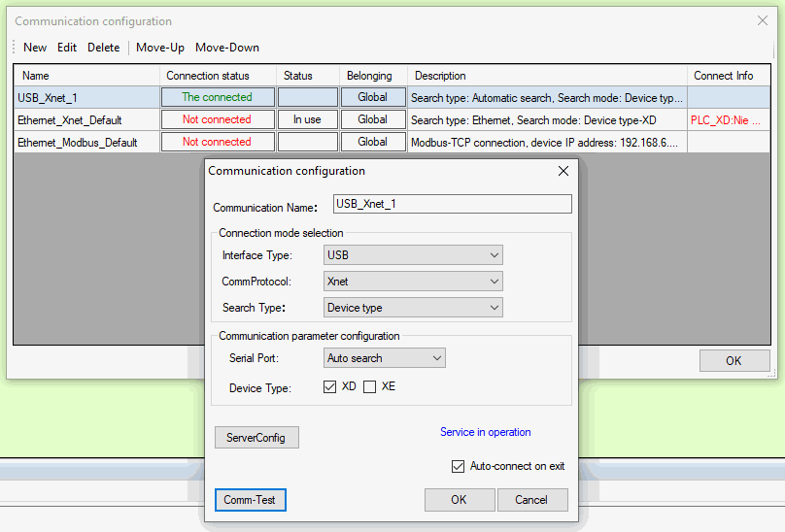Click Not connected cell for Ethernet_Xnet_Default
This screenshot has width=785, height=532.
pos(218,119)
